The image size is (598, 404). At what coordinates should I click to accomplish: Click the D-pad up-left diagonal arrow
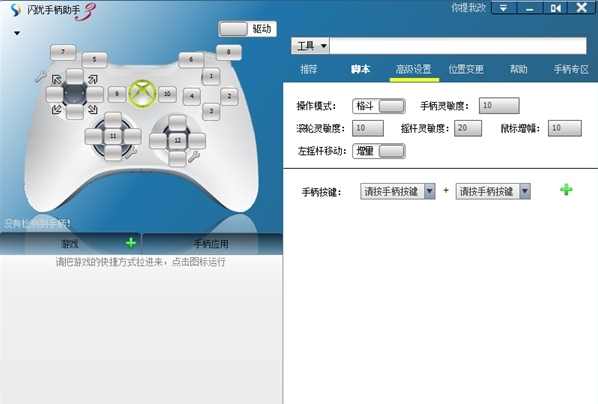57,79
